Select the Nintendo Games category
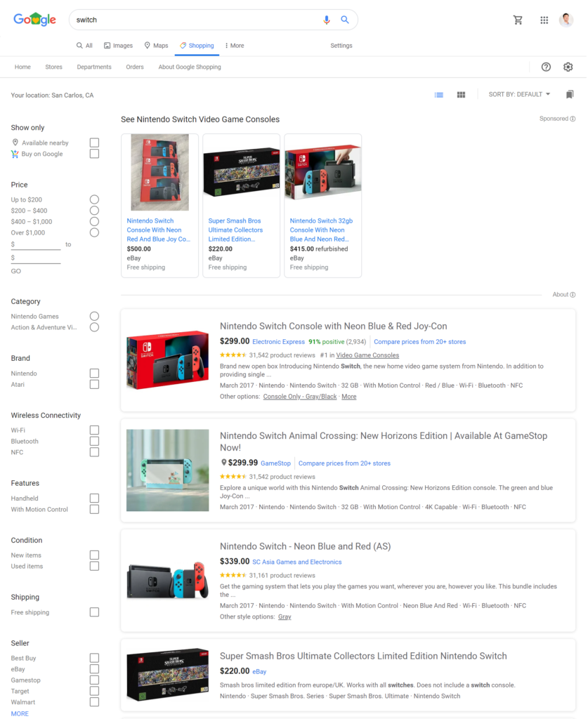Viewport: 588px width, 719px height. pyautogui.click(x=94, y=316)
